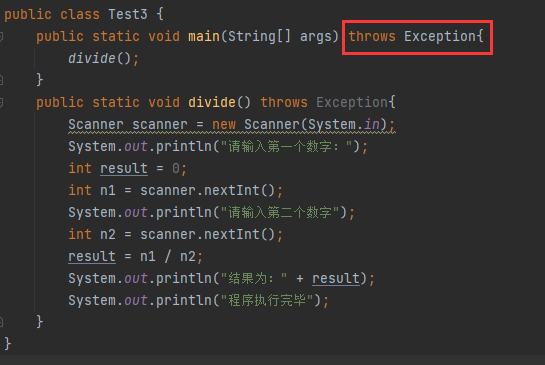Click the string 程序执行完毕
This screenshot has height=365, width=545.
point(267,300)
